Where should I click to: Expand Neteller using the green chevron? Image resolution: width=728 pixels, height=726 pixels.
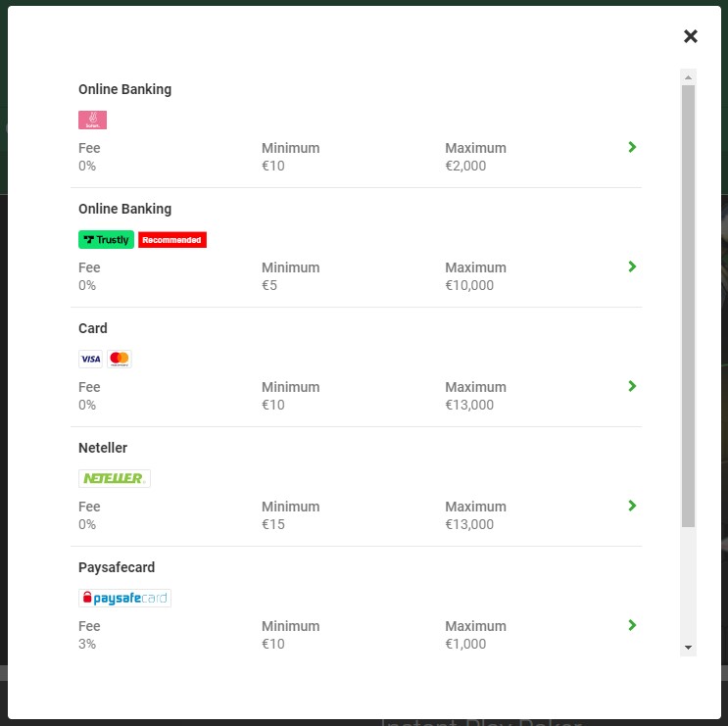[x=632, y=506]
